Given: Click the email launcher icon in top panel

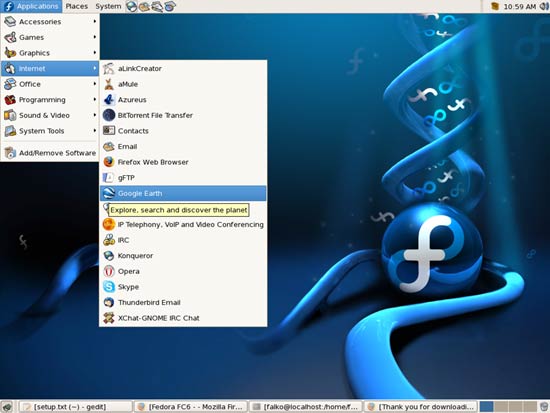Looking at the screenshot, I should pyautogui.click(x=144, y=6).
